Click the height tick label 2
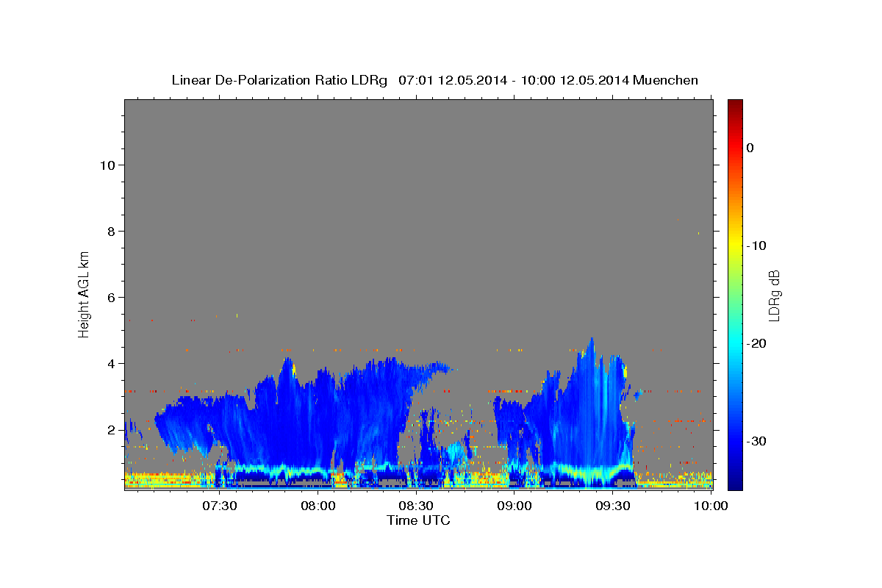The image size is (882, 588). pyautogui.click(x=112, y=429)
